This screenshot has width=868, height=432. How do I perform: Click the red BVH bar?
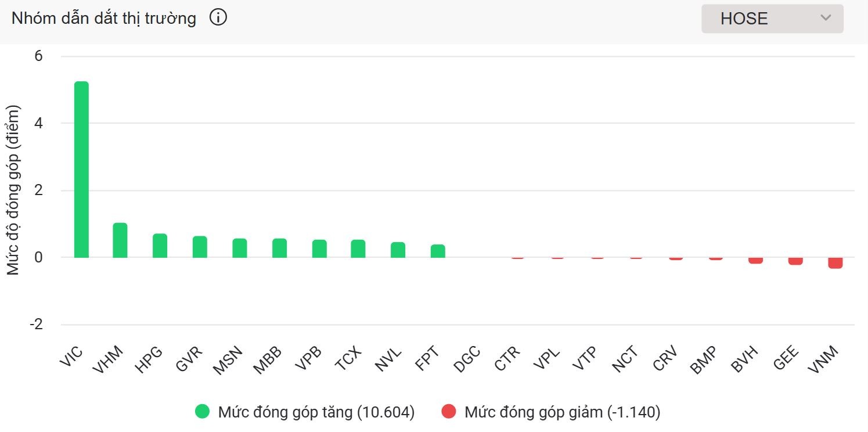pos(755,260)
